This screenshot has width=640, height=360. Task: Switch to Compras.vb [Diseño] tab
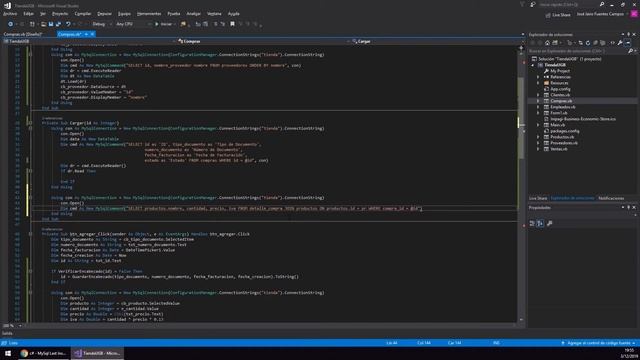[22, 34]
